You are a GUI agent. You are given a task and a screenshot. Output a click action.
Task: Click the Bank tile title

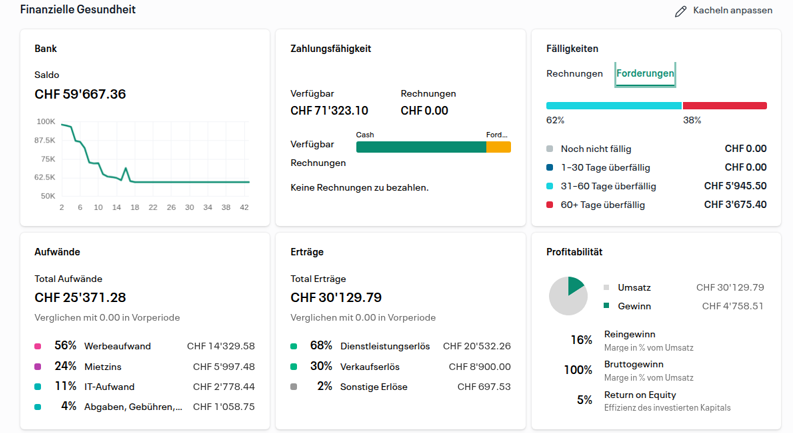46,49
